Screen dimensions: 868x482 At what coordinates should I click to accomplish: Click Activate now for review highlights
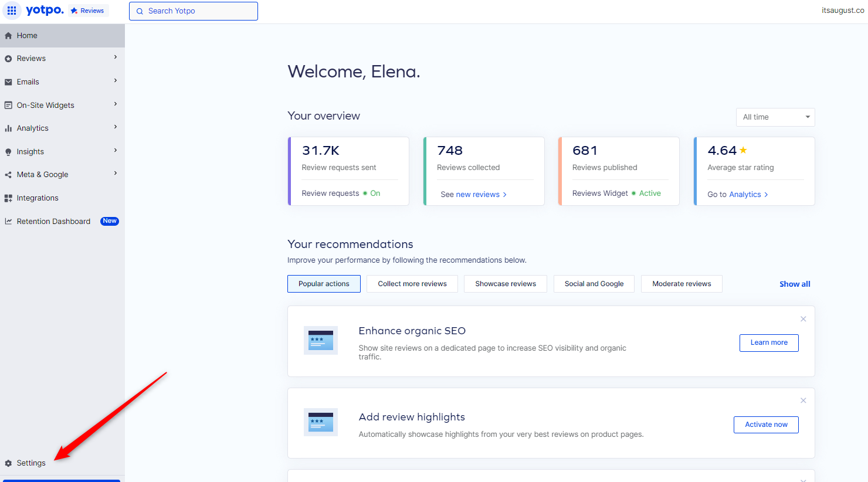tap(766, 425)
